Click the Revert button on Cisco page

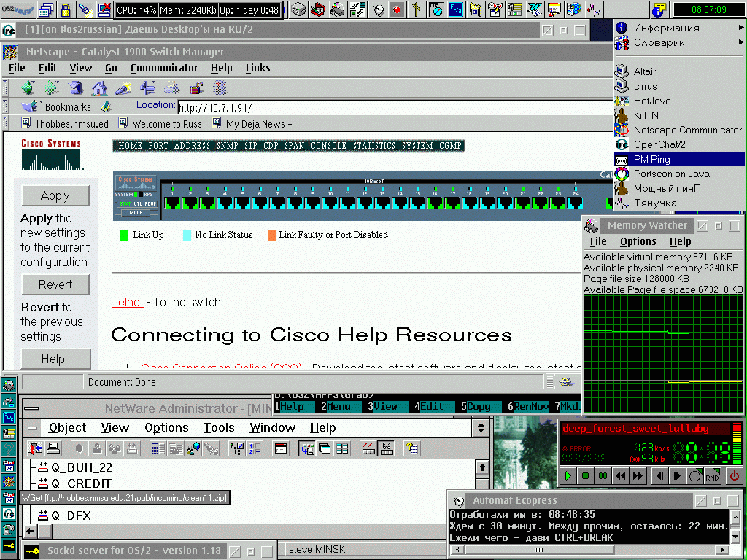(x=55, y=284)
